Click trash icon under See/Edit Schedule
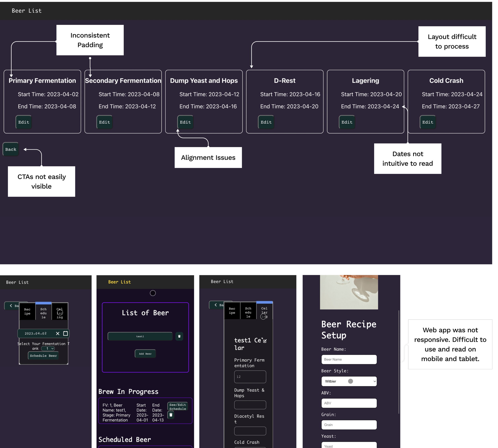 click(171, 415)
